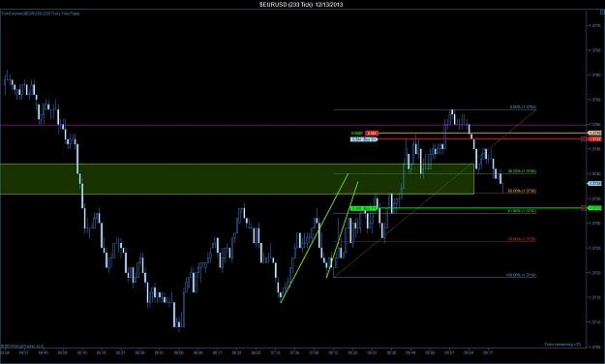Select the longer yellow-green trend line
The image size is (605, 364).
315,238
